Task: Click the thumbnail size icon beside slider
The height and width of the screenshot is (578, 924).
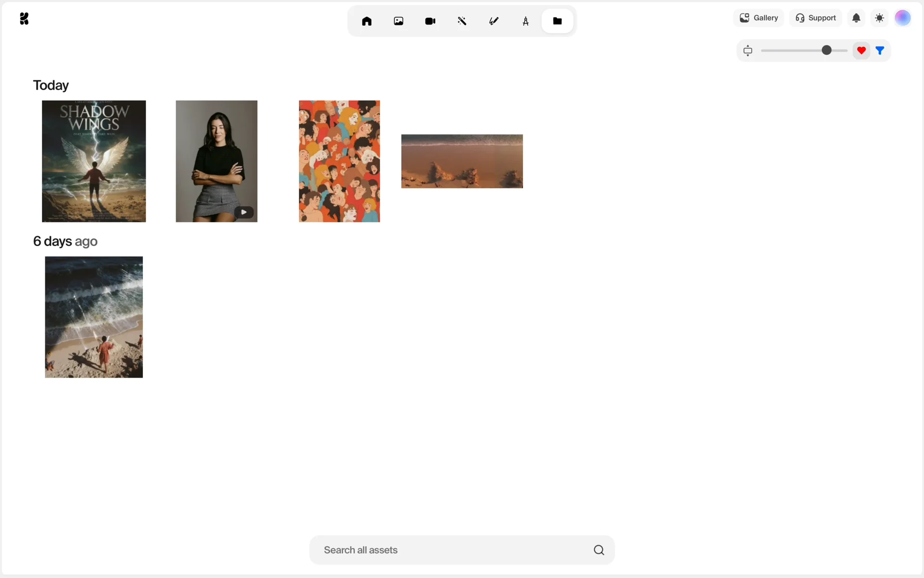Action: pos(748,51)
